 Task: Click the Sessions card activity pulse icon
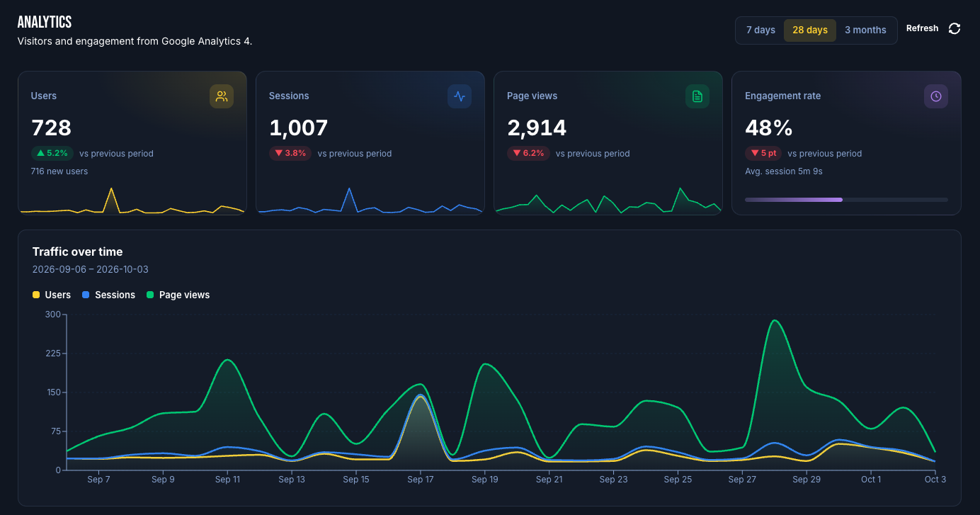point(460,96)
